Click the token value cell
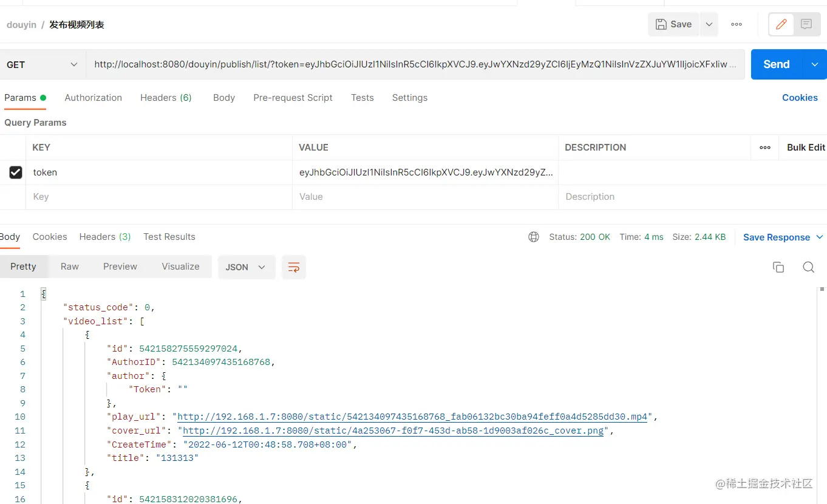827x504 pixels. coord(426,172)
